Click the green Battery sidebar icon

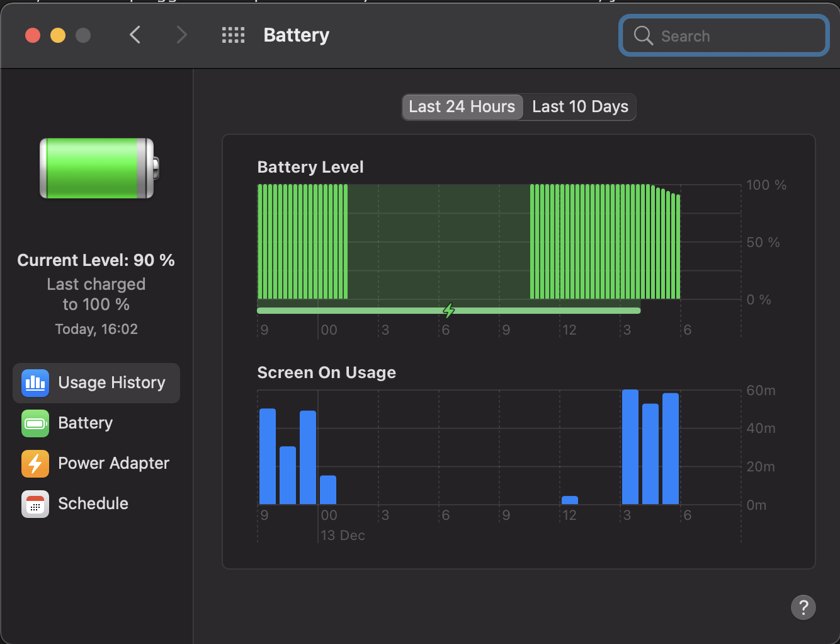35,423
